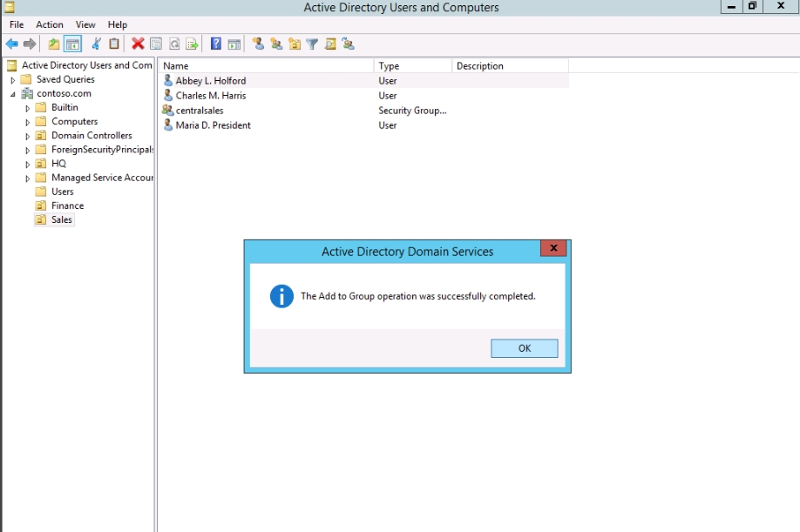Click the Cut scissors icon
This screenshot has height=532, width=800.
(x=96, y=44)
